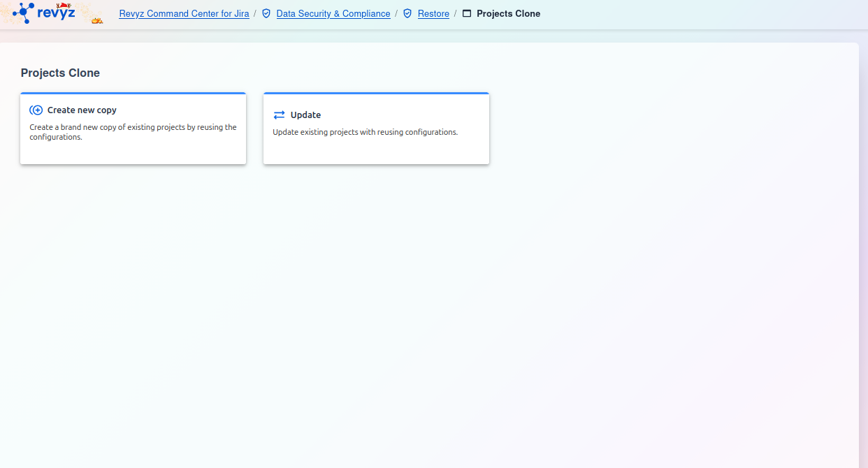Click the Create new copy description text
Screen dimensions: 868x468
point(133,132)
